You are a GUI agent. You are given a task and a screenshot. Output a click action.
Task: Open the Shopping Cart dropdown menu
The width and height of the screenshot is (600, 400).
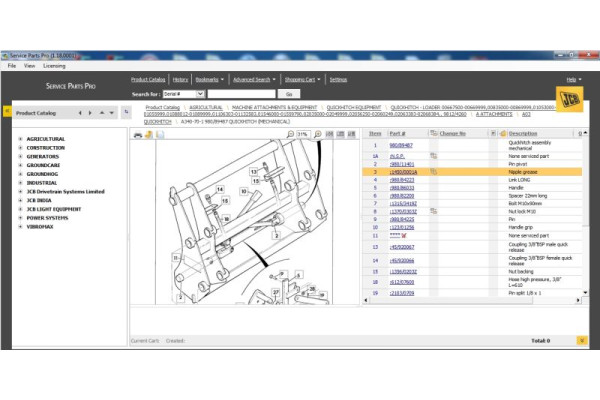point(301,78)
